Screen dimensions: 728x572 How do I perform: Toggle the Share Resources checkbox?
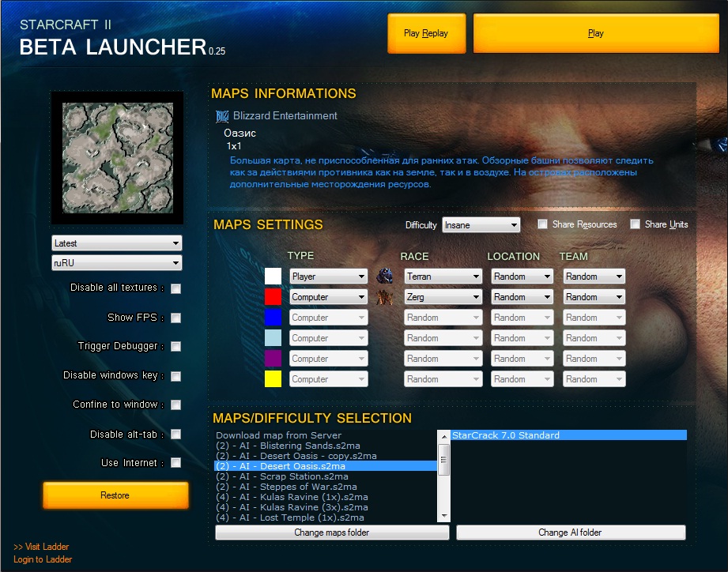point(542,224)
